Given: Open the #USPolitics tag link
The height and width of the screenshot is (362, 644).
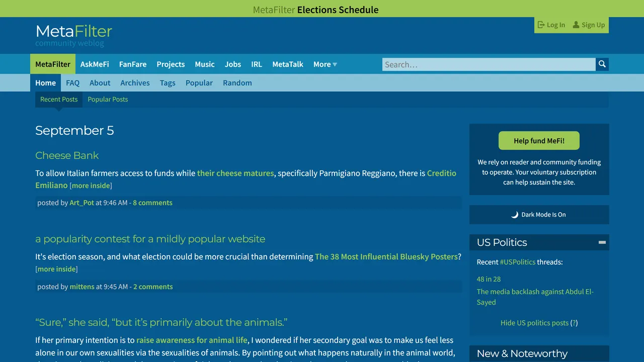Looking at the screenshot, I should pos(518,262).
